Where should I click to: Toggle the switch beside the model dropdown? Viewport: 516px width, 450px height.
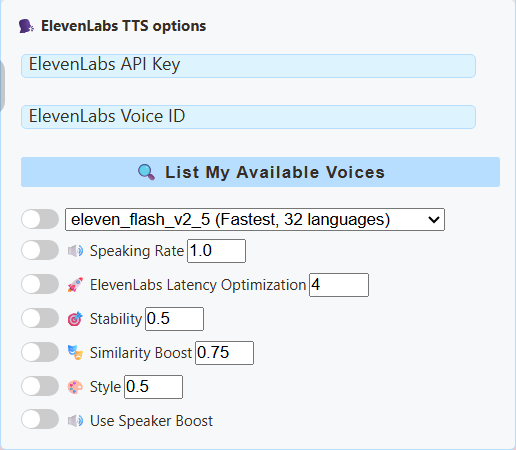click(40, 219)
